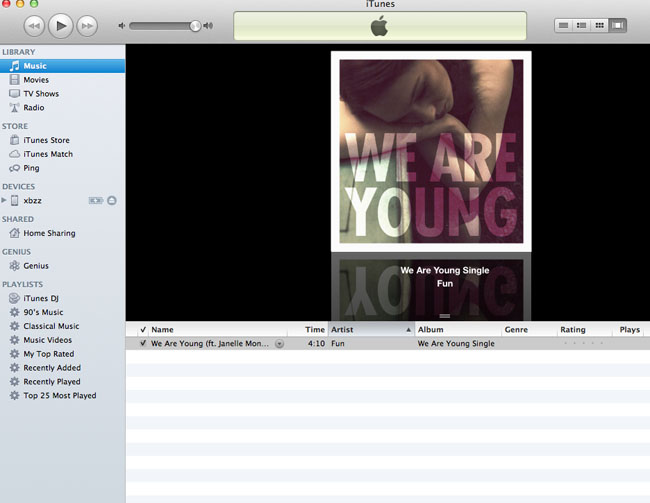Click the We Are Young album cover
The width and height of the screenshot is (650, 503).
[431, 151]
